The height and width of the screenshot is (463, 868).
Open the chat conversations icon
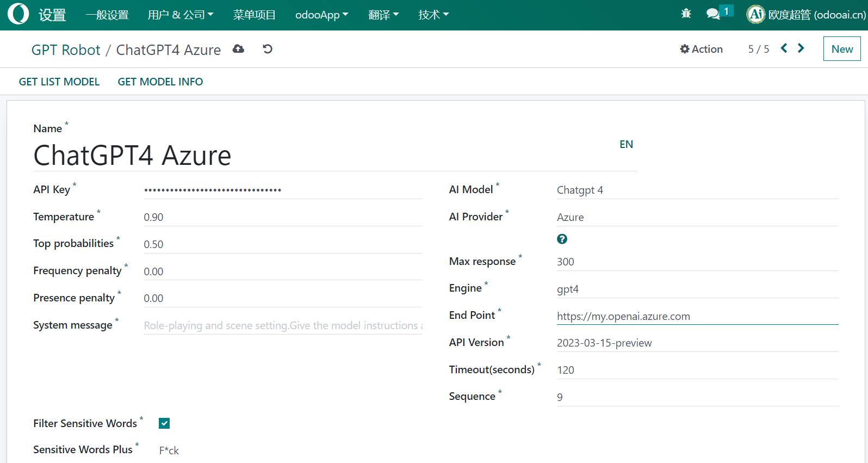coord(713,14)
